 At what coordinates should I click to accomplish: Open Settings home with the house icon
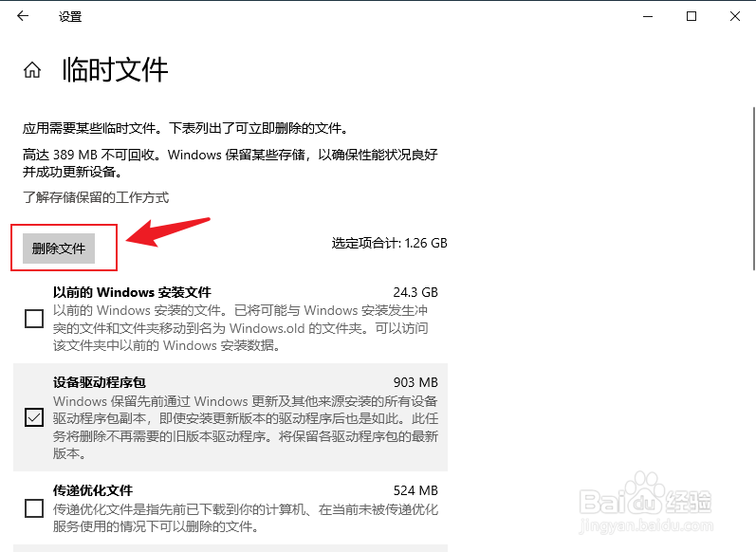32,70
